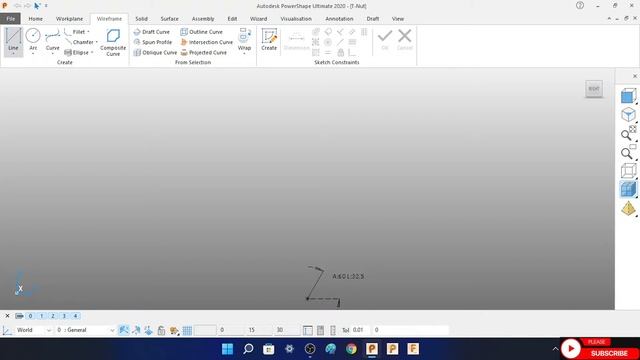Click the zoom to fit magnifier icon

tap(628, 133)
